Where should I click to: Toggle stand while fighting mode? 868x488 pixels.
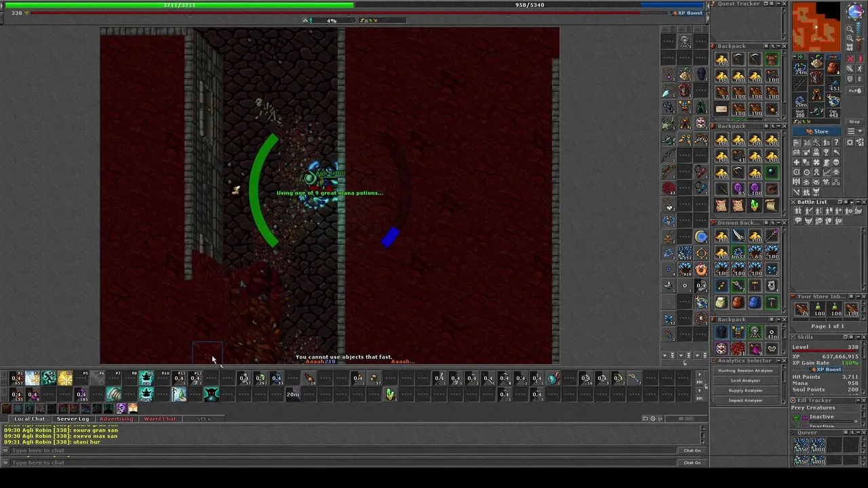[860, 59]
